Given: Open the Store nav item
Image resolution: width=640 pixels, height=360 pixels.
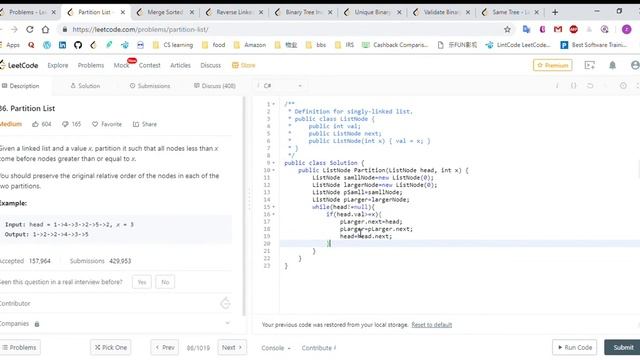Looking at the screenshot, I should coord(244,65).
